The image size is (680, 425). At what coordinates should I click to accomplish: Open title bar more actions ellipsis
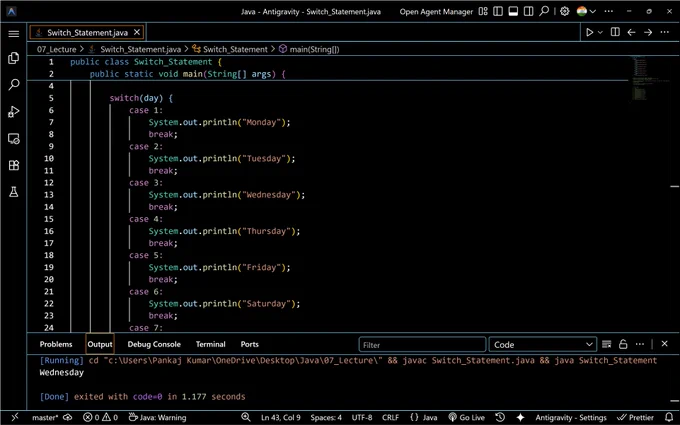[608, 11]
